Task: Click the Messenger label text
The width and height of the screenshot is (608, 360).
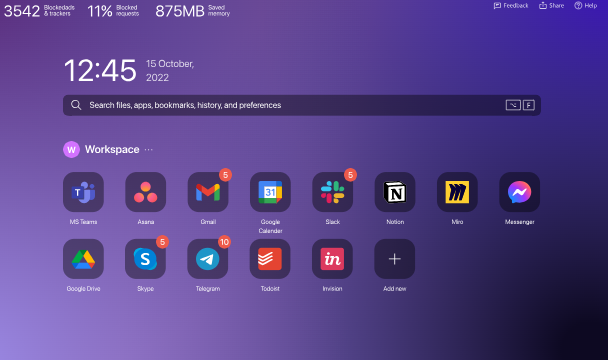Action: click(x=520, y=222)
